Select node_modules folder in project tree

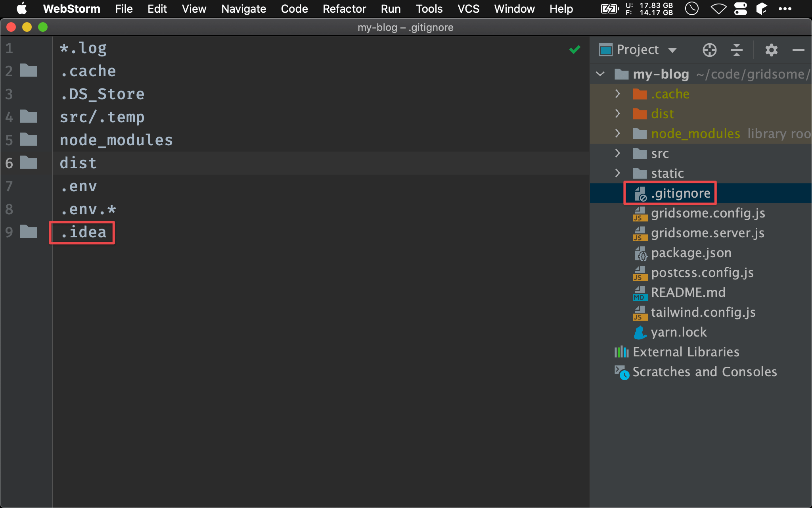[x=695, y=134]
